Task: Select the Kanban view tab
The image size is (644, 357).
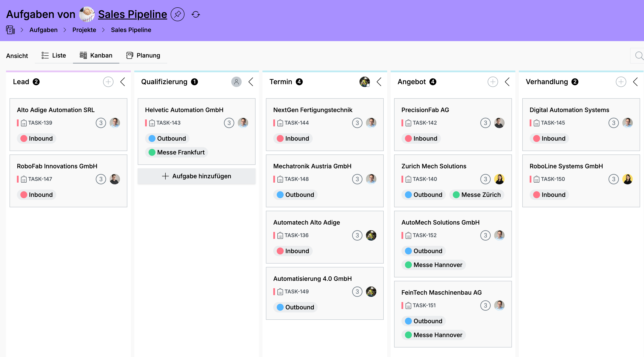Action: pos(96,55)
